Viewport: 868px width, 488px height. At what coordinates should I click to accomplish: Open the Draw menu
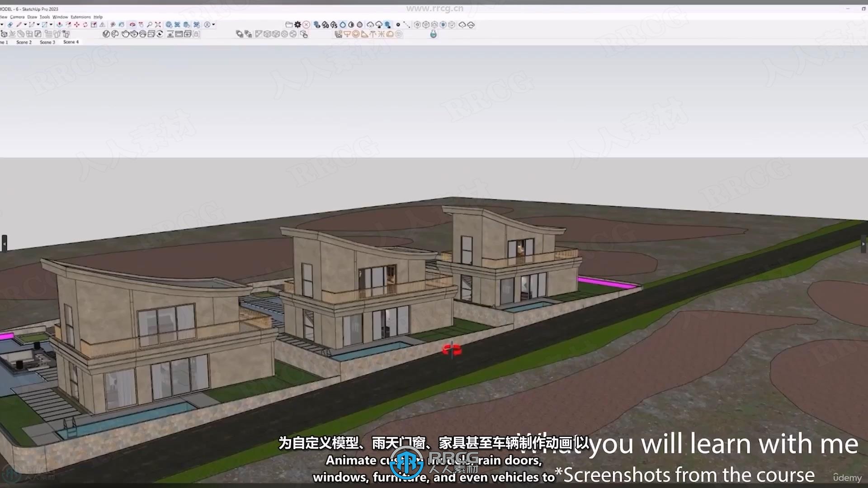32,17
